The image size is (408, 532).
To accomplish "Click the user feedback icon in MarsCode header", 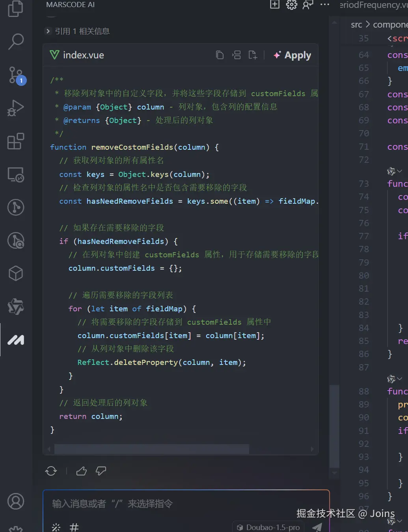I will point(308,5).
